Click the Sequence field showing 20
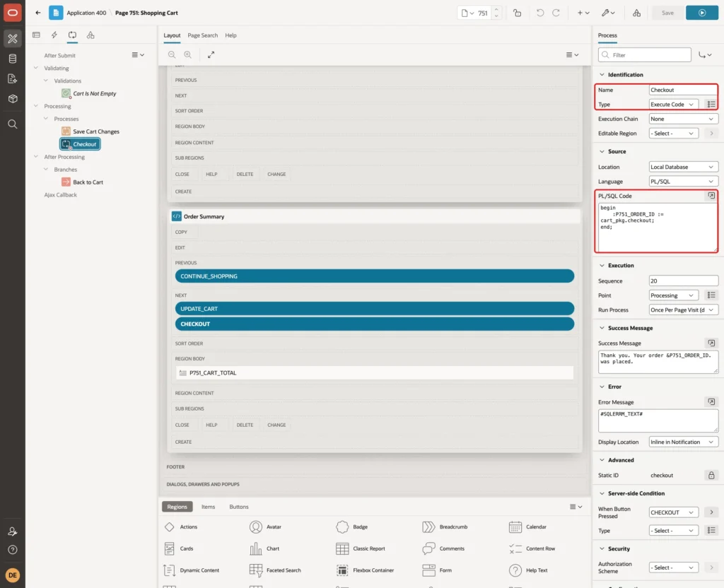 [x=684, y=281]
